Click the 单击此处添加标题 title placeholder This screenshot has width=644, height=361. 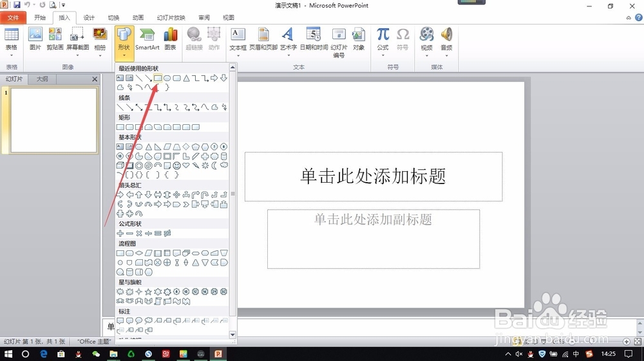[x=374, y=176]
